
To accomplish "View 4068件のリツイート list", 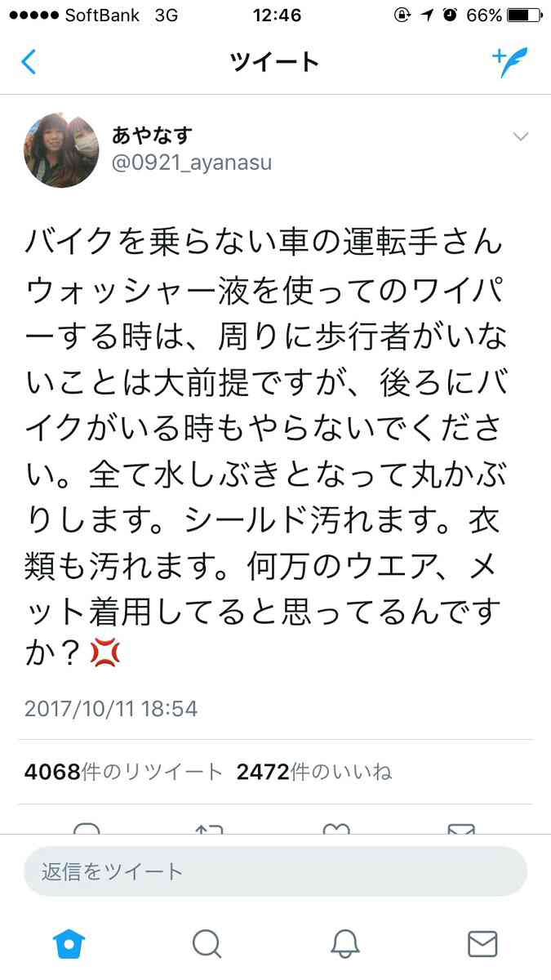I will click(123, 771).
